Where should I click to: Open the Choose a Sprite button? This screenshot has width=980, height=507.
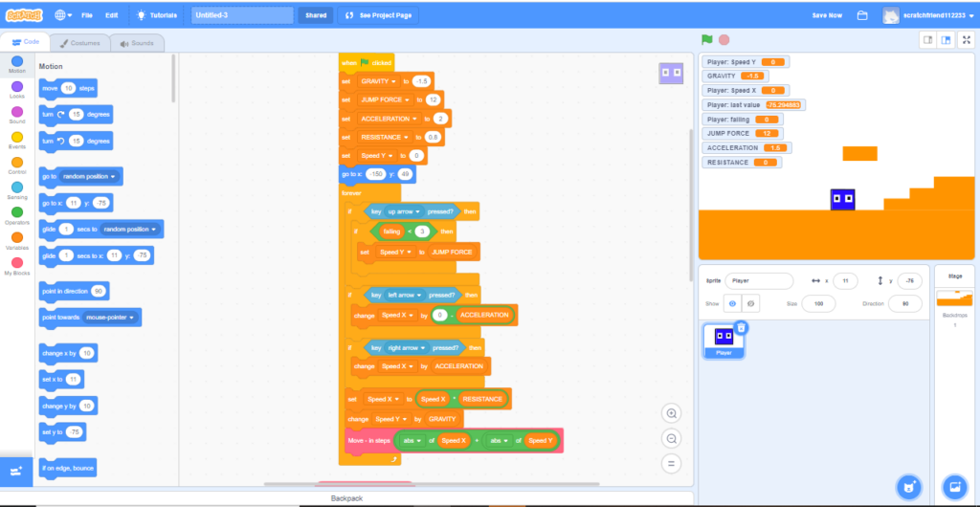tap(908, 486)
